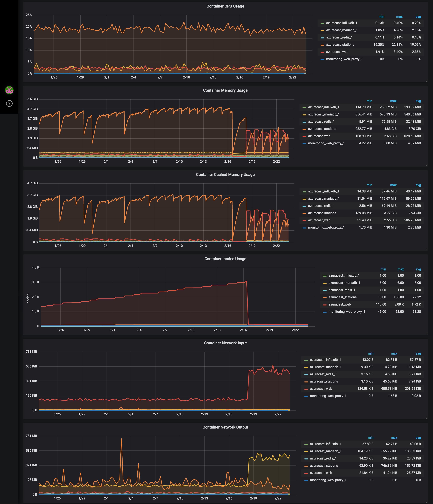The width and height of the screenshot is (433, 504).
Task: Click azuracast_redis_1 color swatch in Memory legend
Action: [x=304, y=121]
